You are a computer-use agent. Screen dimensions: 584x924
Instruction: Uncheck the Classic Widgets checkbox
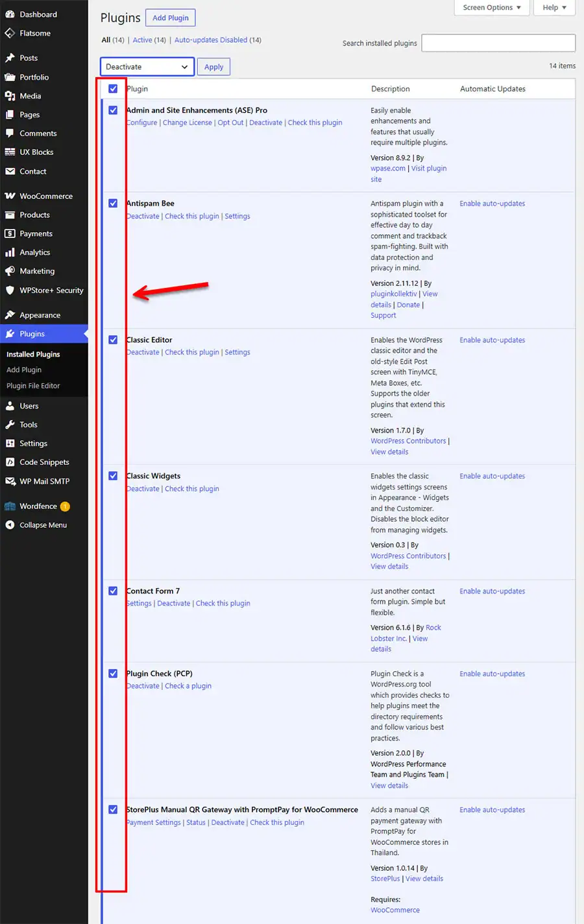pyautogui.click(x=113, y=476)
